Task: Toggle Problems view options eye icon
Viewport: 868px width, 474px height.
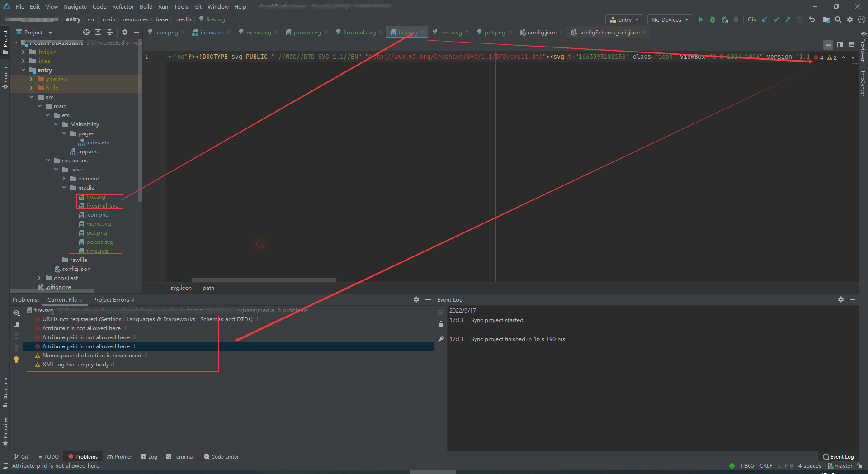Action: [x=16, y=313]
